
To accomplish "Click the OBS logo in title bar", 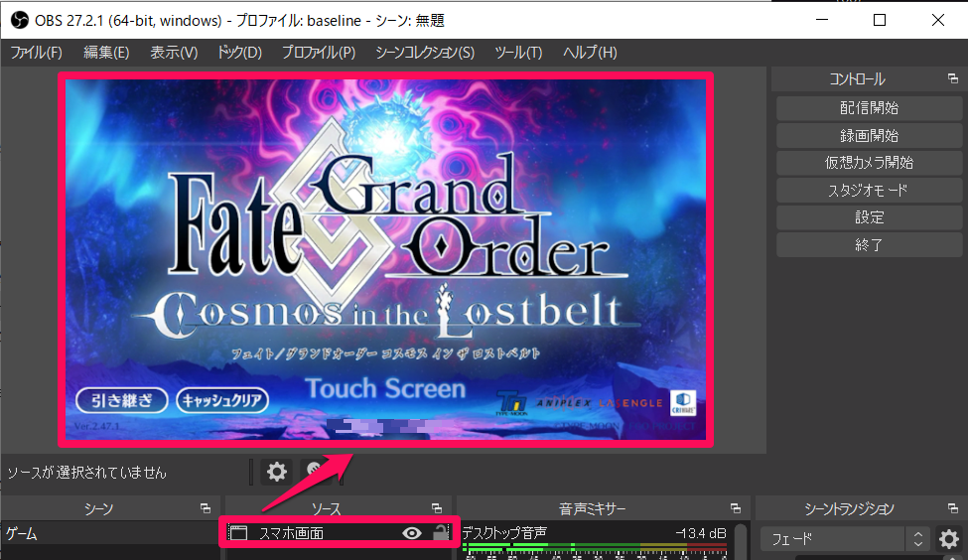I will (18, 19).
